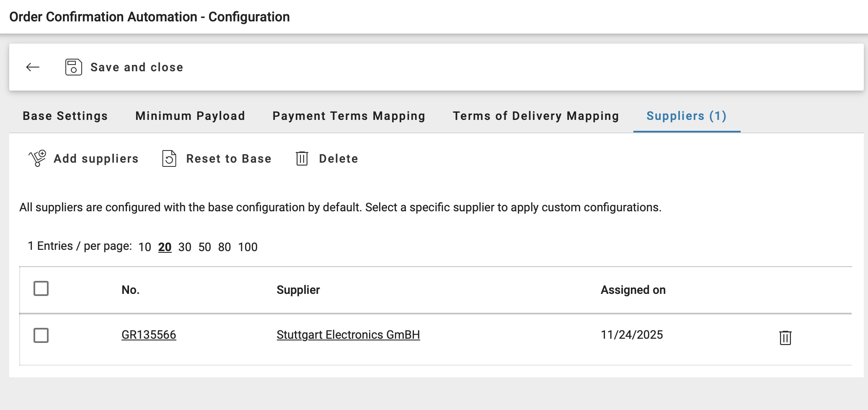Toggle the select-all checkbox in the table header

[x=41, y=289]
